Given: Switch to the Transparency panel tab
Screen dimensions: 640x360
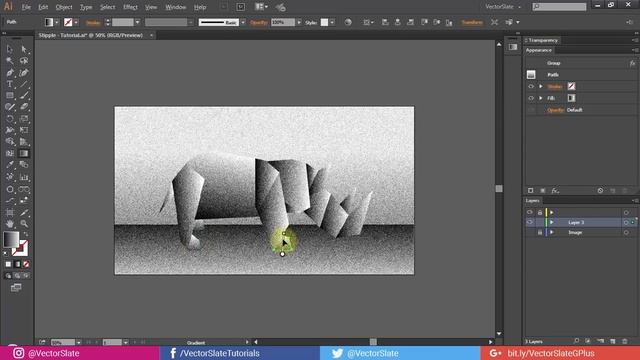Looking at the screenshot, I should [543, 40].
